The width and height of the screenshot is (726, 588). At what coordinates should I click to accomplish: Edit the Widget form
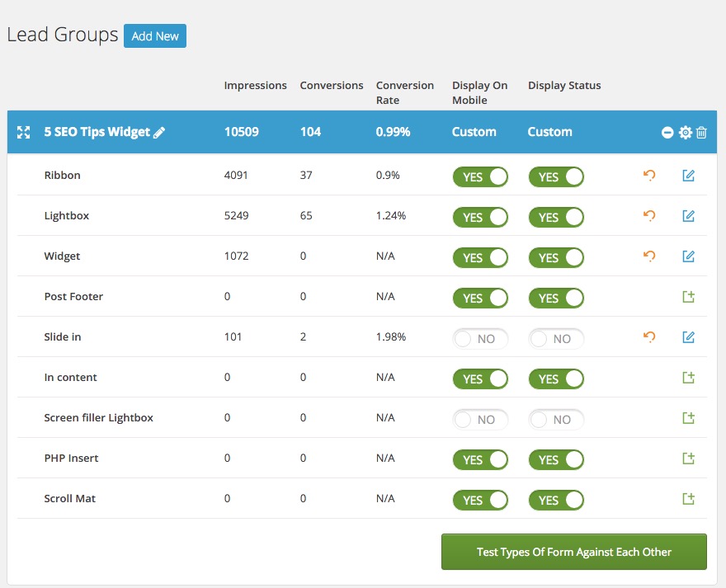click(689, 256)
